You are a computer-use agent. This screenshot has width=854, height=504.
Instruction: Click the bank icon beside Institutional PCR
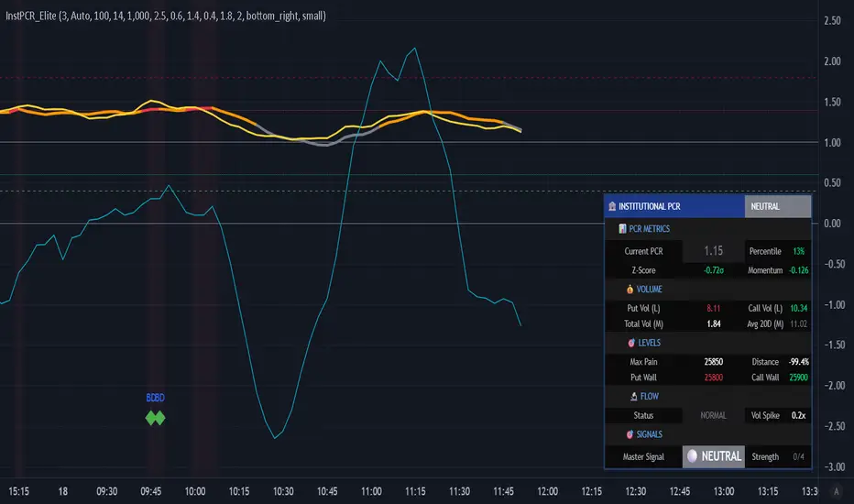(611, 207)
